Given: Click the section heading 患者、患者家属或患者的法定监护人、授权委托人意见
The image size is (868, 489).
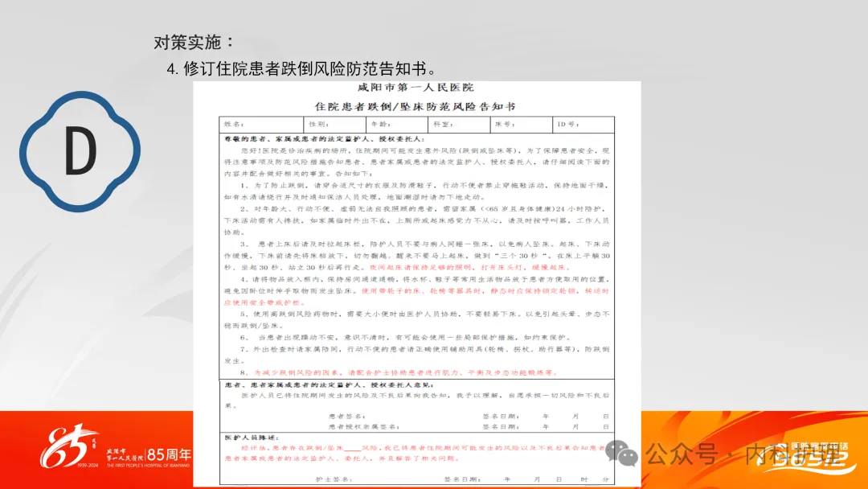Looking at the screenshot, I should click(329, 385).
